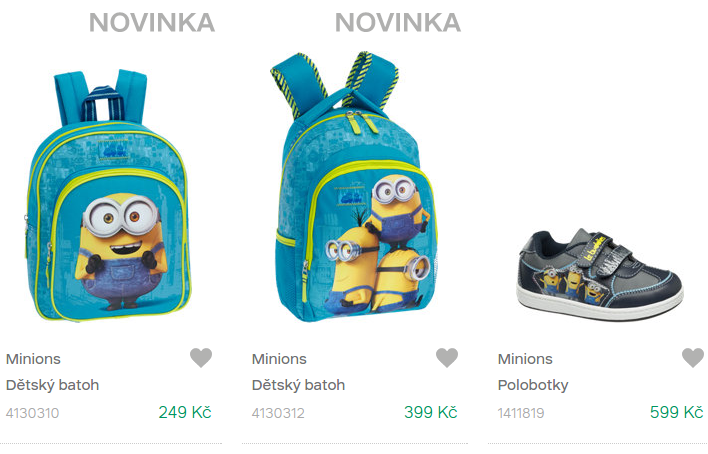Click Dětský batoh title for item 4130312
This screenshot has width=708, height=454.
pos(298,385)
